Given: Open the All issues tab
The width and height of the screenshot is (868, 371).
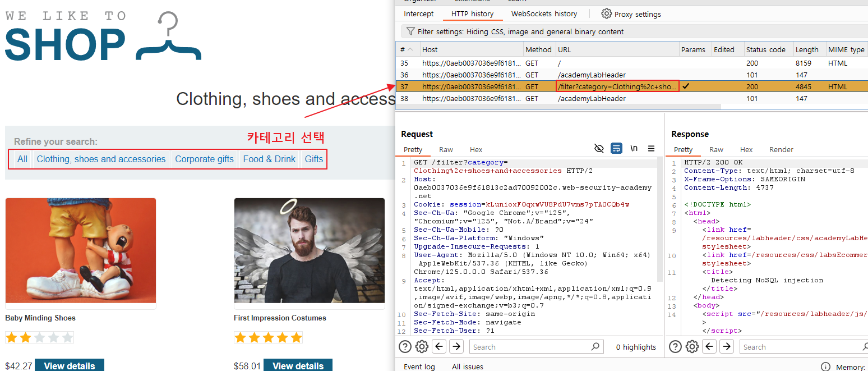Looking at the screenshot, I should point(468,367).
